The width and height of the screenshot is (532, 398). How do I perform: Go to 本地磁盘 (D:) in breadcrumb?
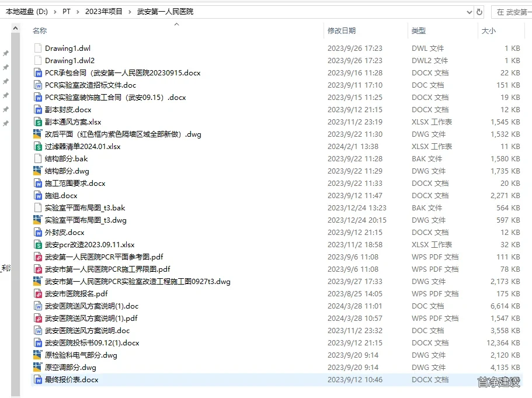tap(27, 12)
